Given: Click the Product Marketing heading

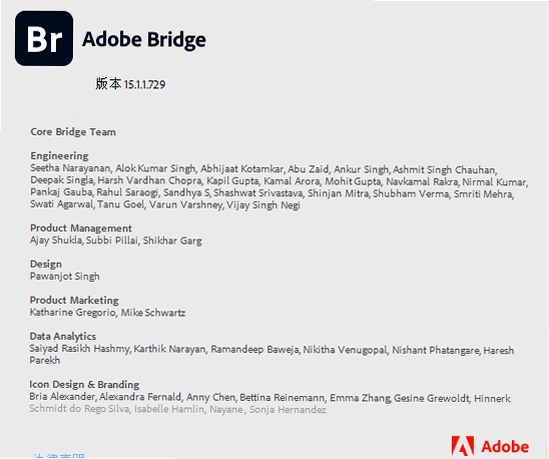Looking at the screenshot, I should (x=74, y=300).
